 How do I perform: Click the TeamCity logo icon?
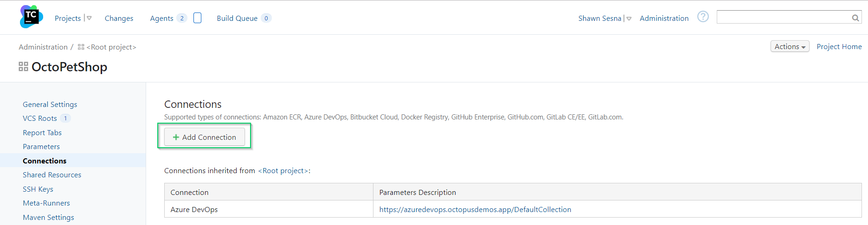31,17
